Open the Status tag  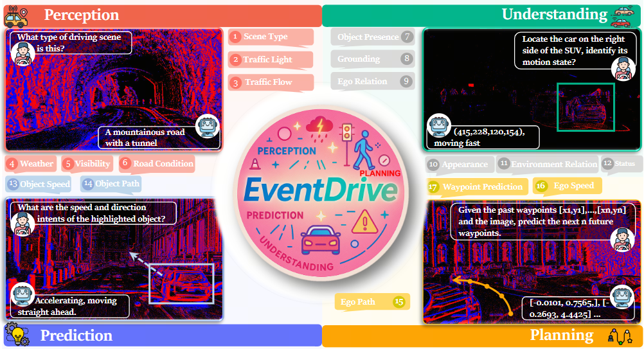(622, 164)
